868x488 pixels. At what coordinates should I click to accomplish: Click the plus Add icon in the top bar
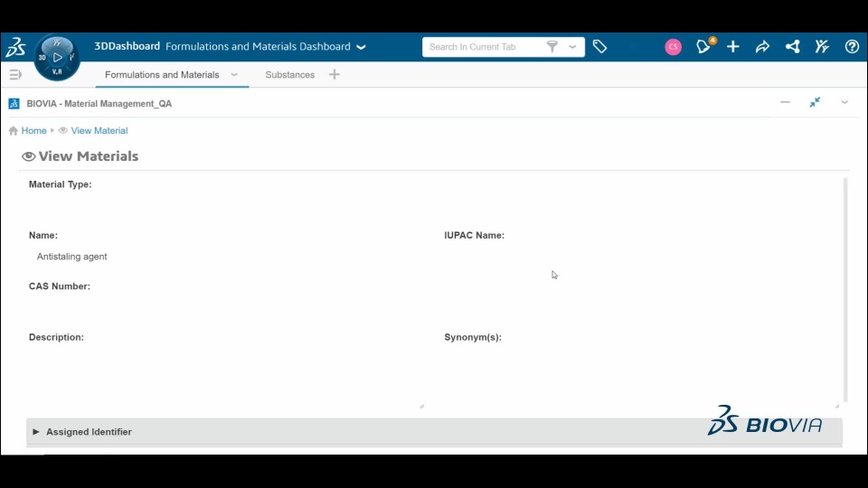tap(733, 47)
